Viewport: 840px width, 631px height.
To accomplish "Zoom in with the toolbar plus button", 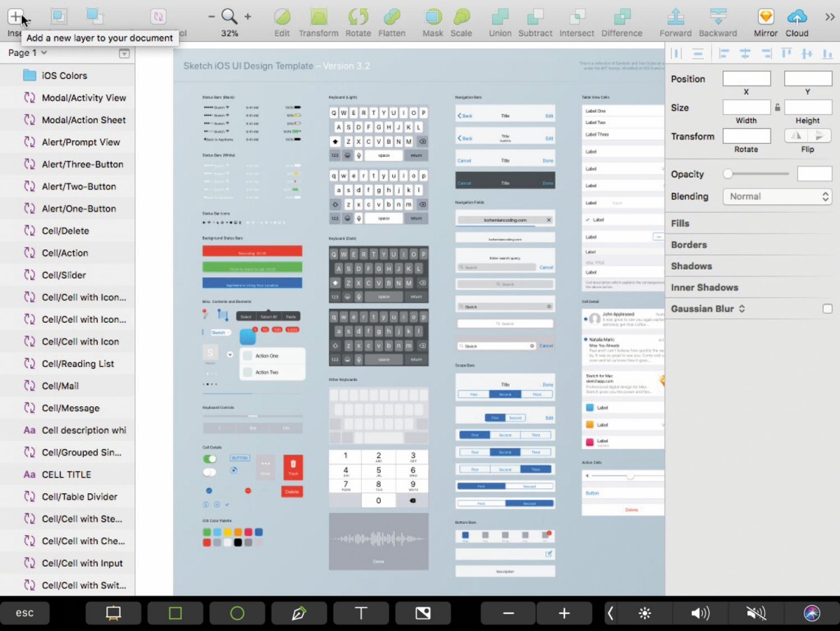I will (248, 16).
